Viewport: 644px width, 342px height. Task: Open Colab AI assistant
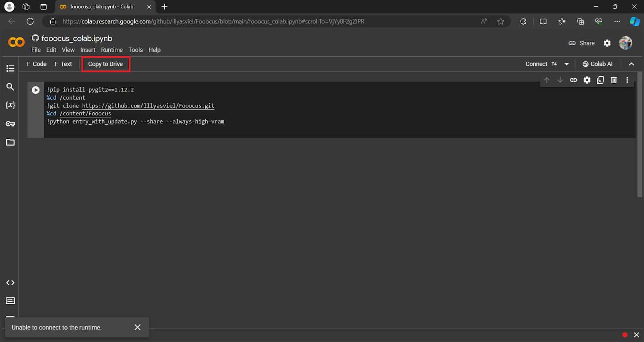[598, 64]
